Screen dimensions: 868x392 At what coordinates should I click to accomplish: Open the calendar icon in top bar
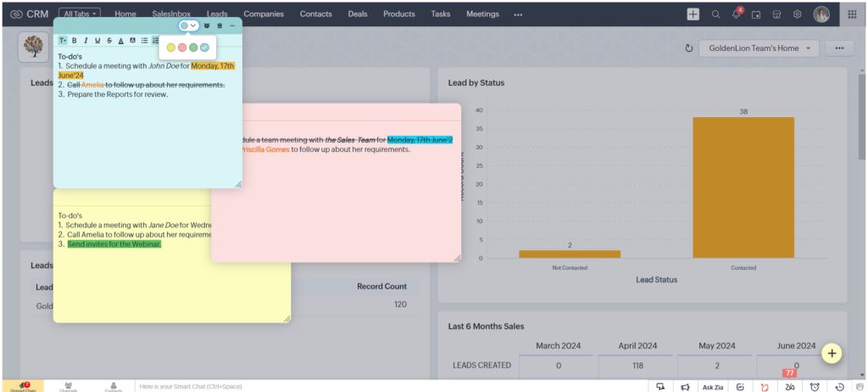tap(756, 15)
